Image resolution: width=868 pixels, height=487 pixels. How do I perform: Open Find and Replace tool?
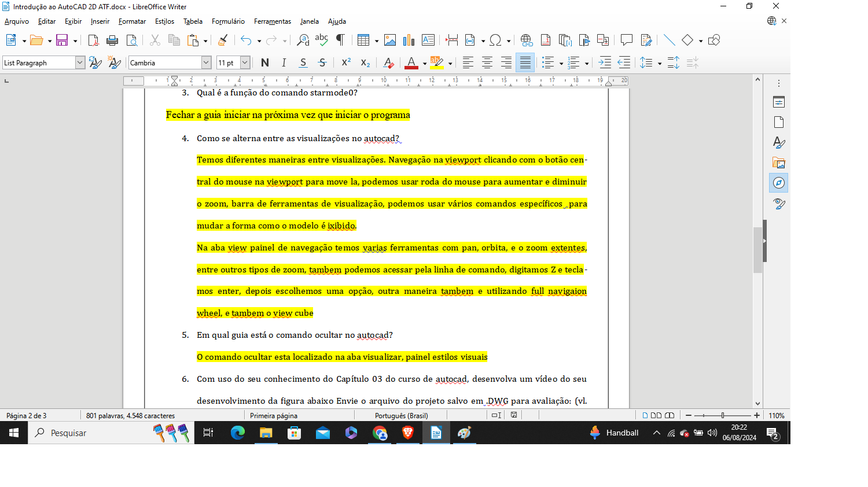(303, 40)
